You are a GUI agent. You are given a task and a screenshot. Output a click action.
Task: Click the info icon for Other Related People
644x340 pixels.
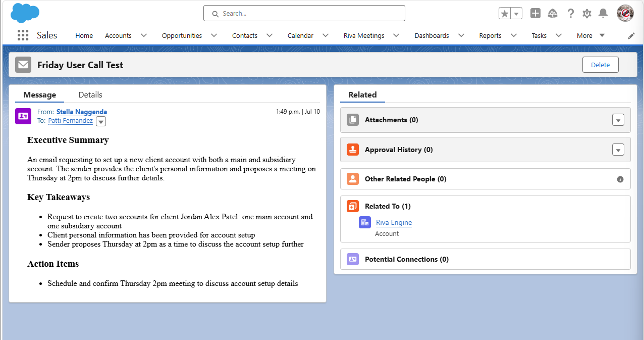click(x=620, y=179)
